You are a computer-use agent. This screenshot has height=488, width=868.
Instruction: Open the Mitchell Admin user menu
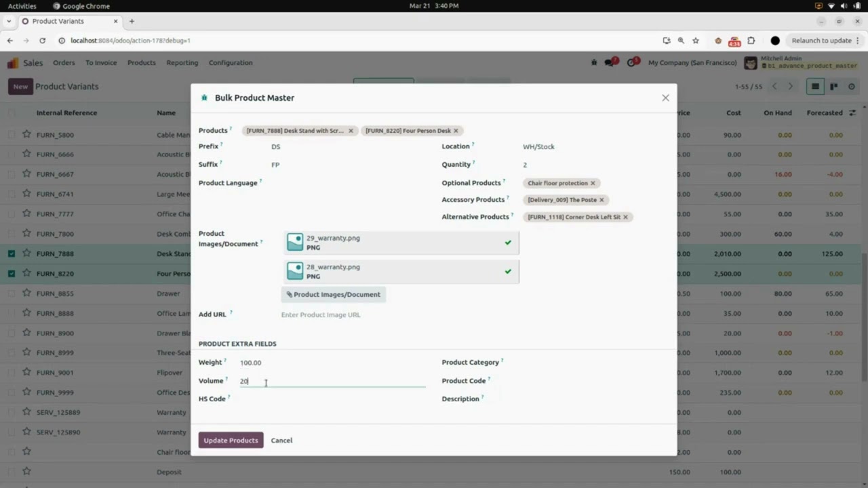pyautogui.click(x=802, y=62)
